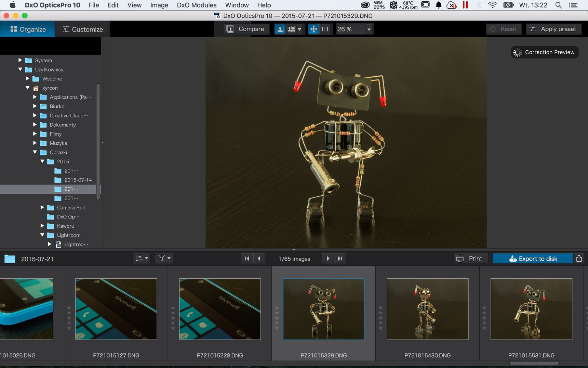Screen dimensions: 588x368
Task: Expand the Camera Roll folder
Action: [42, 207]
